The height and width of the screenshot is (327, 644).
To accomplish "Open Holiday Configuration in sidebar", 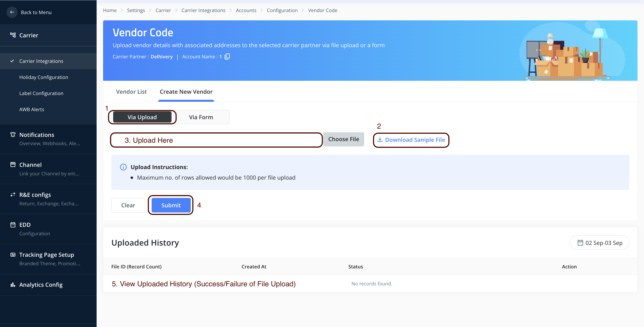I will [x=44, y=77].
